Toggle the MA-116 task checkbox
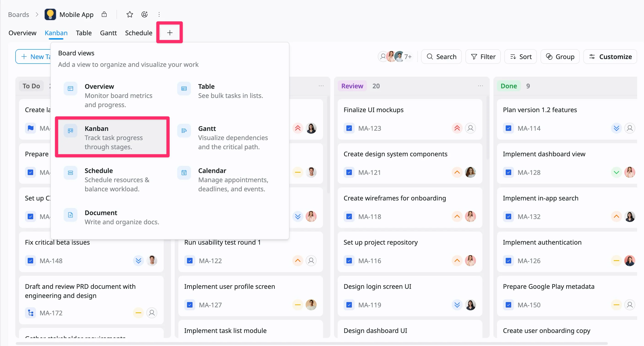644x346 pixels. tap(349, 261)
